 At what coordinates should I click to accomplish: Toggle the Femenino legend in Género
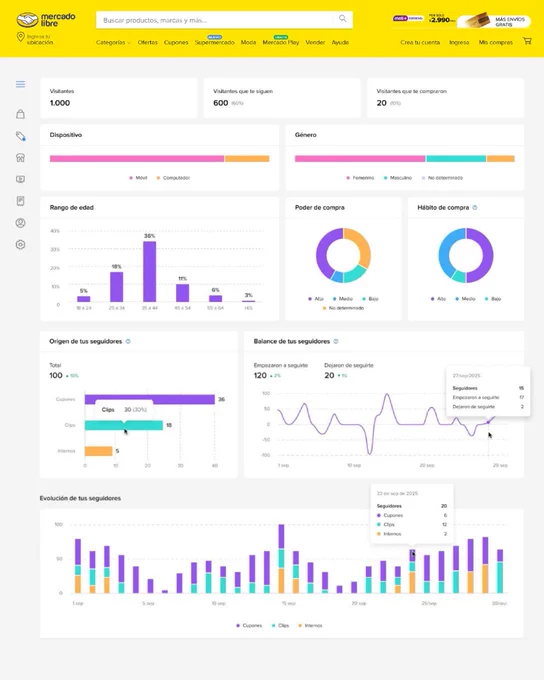point(360,178)
